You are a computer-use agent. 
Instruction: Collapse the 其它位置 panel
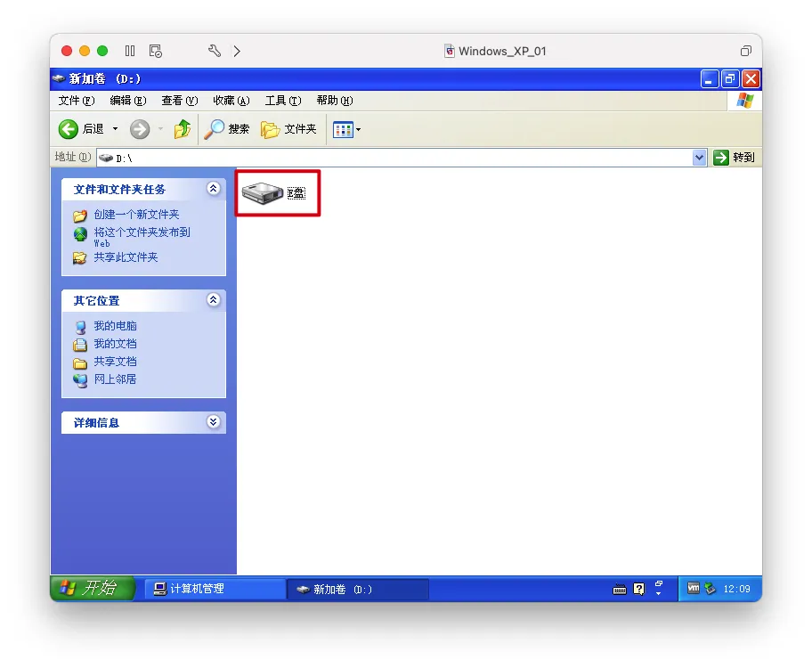coord(213,300)
